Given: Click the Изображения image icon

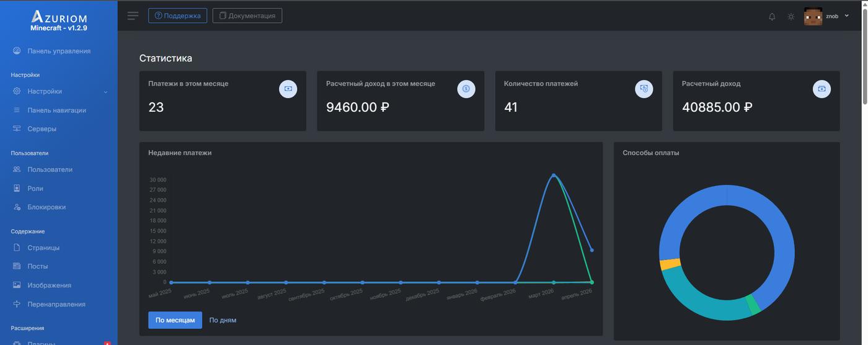Looking at the screenshot, I should point(17,285).
